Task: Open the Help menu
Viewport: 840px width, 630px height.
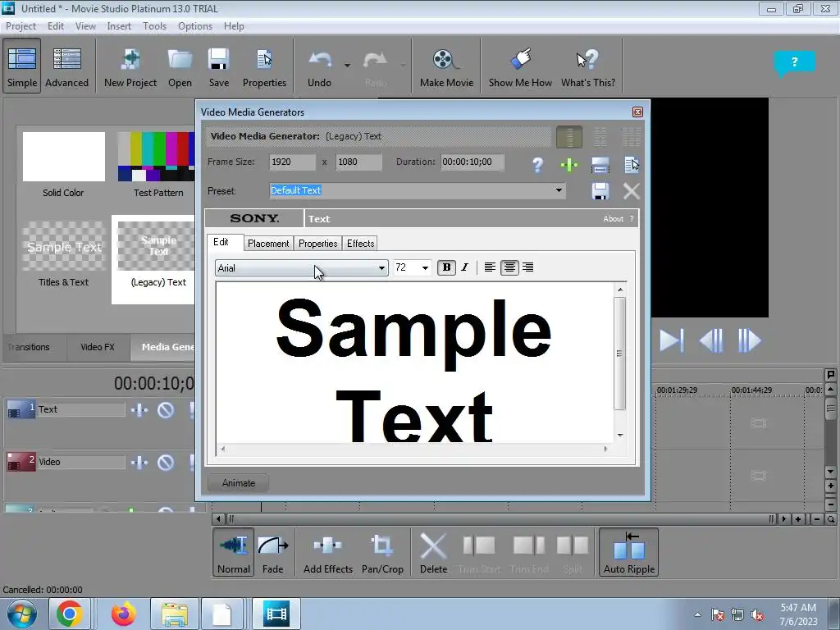Action: click(x=234, y=25)
